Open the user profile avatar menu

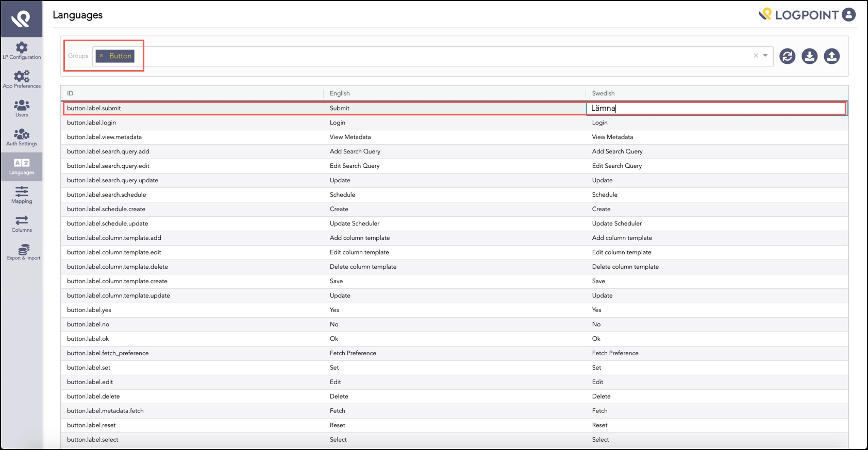coord(848,14)
